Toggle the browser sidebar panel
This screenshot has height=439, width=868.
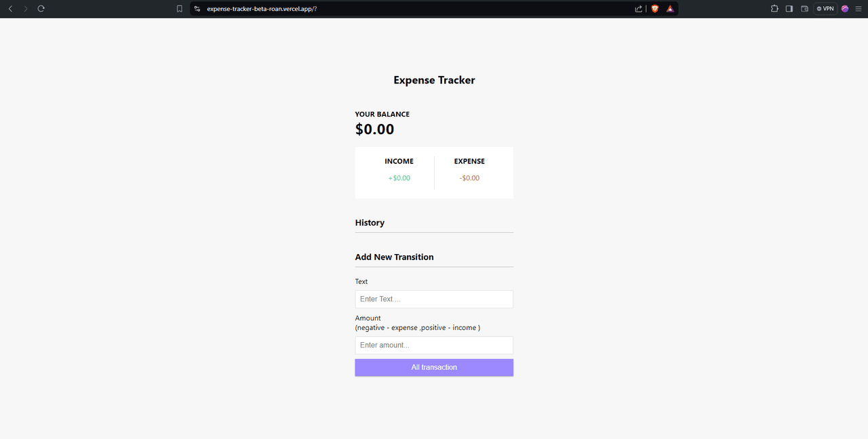(x=789, y=9)
